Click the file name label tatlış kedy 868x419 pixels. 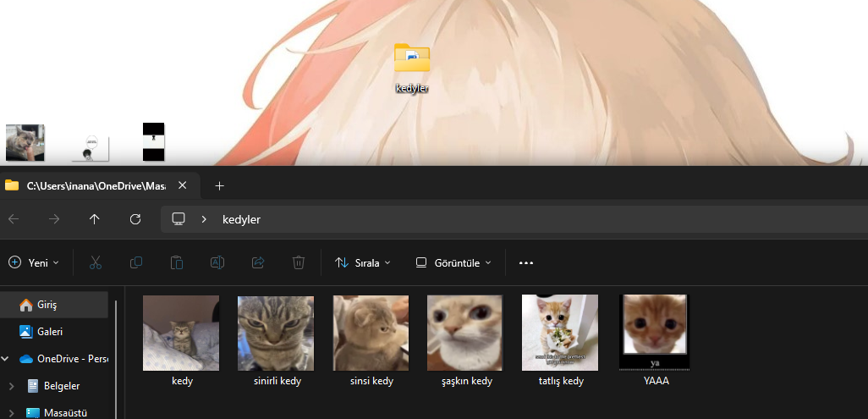(561, 381)
